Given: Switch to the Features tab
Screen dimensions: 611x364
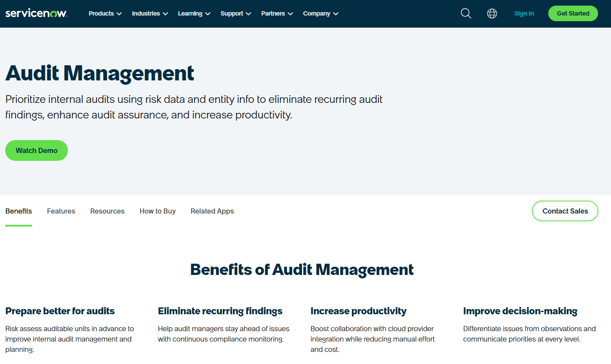Looking at the screenshot, I should tap(61, 211).
